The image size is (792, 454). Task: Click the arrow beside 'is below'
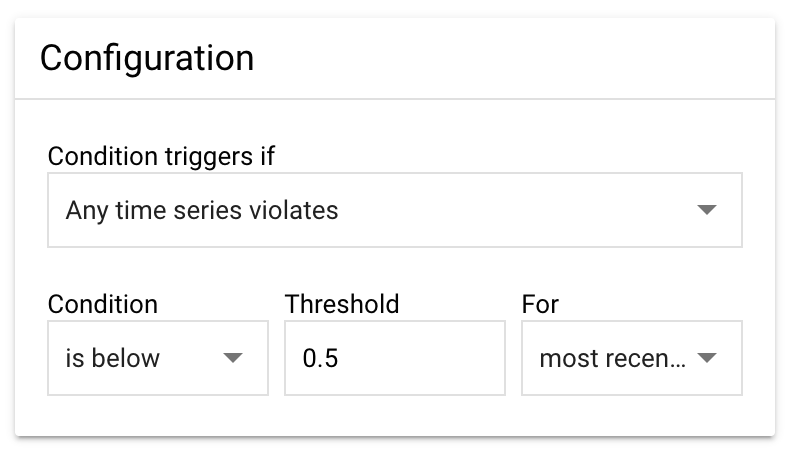tap(233, 357)
